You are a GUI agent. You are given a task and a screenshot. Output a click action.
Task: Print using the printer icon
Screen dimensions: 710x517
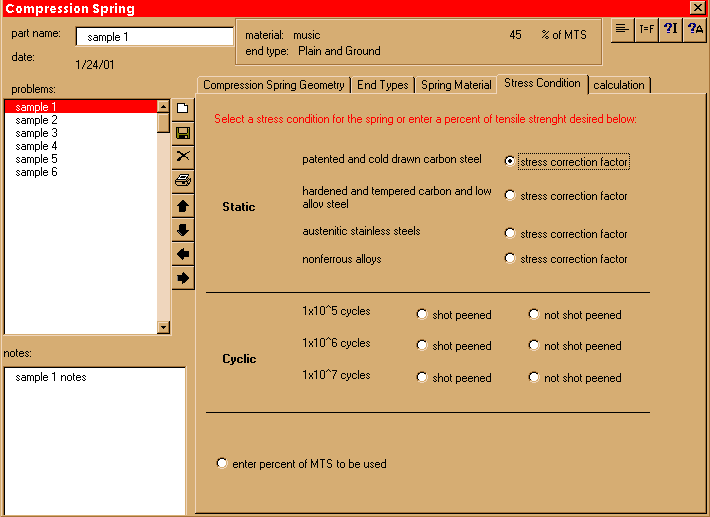(183, 180)
